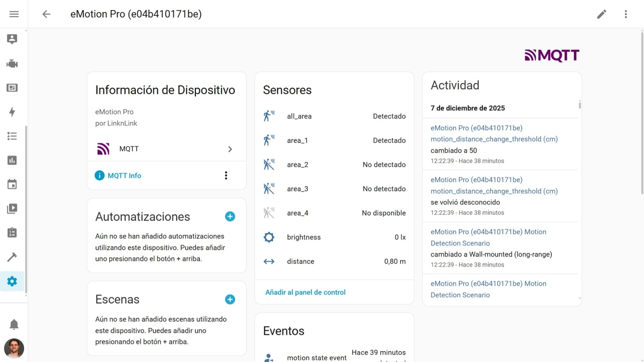
Task: Click the all_area motion sensor icon
Action: (269, 116)
